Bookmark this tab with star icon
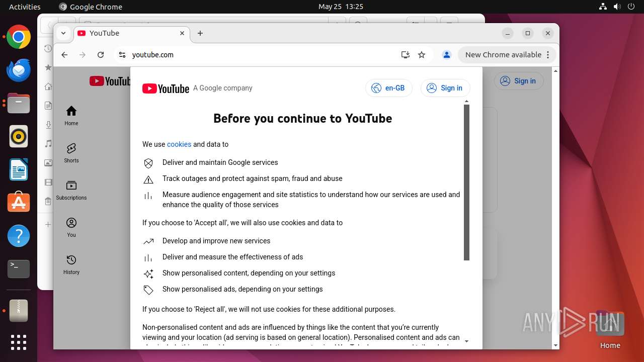The width and height of the screenshot is (644, 362). 422,55
